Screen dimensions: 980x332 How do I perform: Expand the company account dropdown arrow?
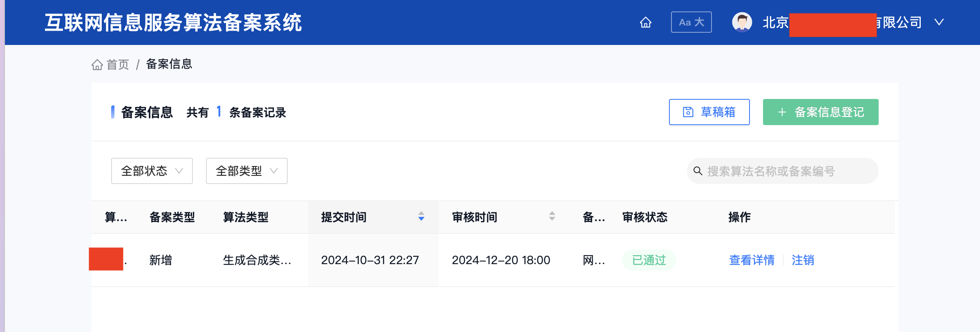[x=939, y=22]
